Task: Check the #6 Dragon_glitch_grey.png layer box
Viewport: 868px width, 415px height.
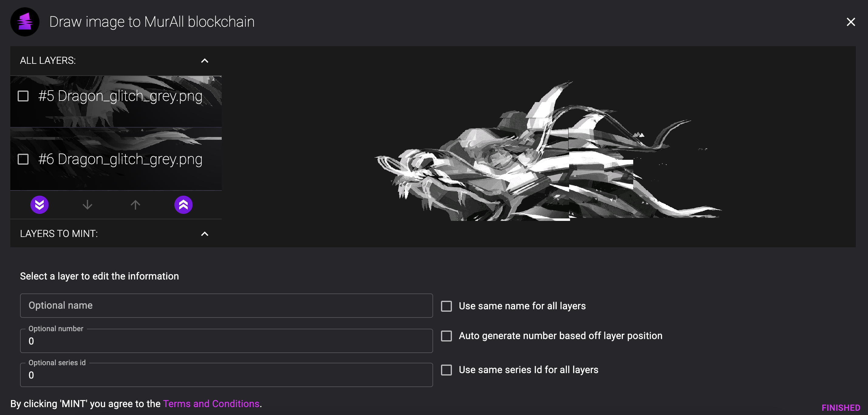Action: point(23,159)
